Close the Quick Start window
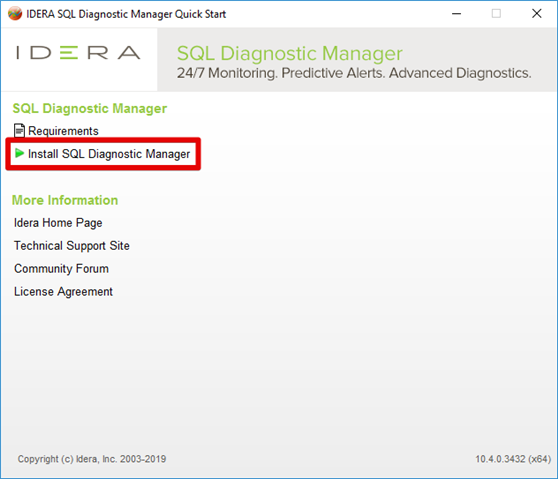558x479 pixels. coord(537,14)
